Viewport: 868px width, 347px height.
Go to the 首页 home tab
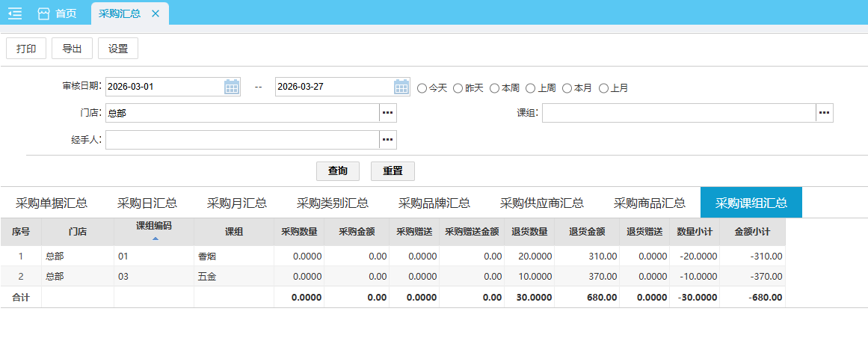pos(57,13)
